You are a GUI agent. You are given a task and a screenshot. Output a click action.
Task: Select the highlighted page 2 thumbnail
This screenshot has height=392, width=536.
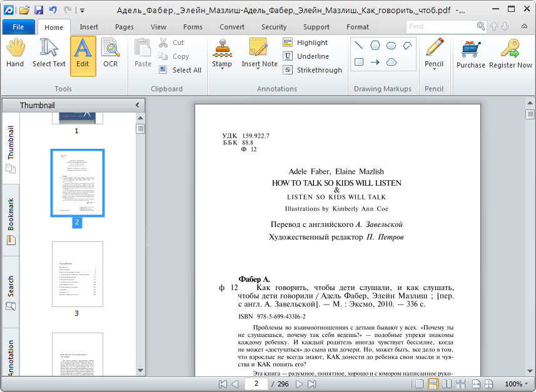coord(78,183)
